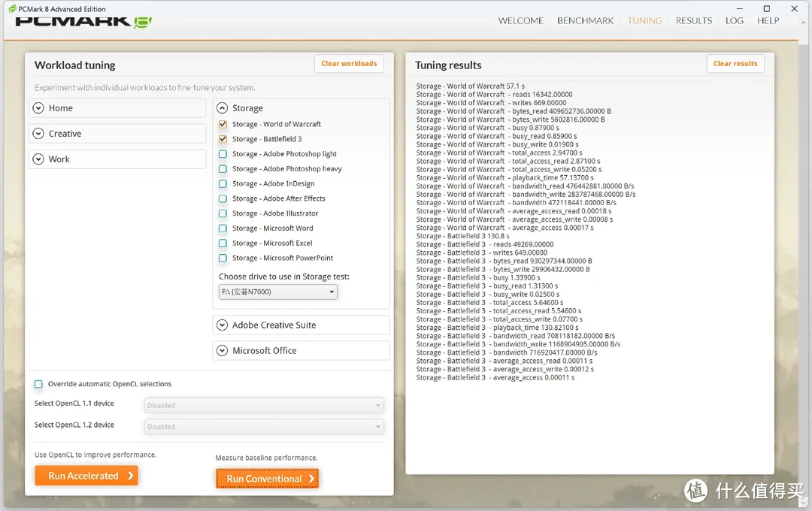Viewport: 812px width, 511px height.
Task: Click the 'World of Warcraft 57.1 s' result
Action: pos(470,86)
